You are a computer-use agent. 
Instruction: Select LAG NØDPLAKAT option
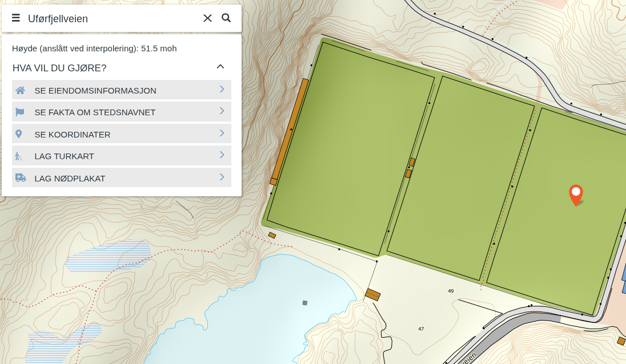coord(121,177)
